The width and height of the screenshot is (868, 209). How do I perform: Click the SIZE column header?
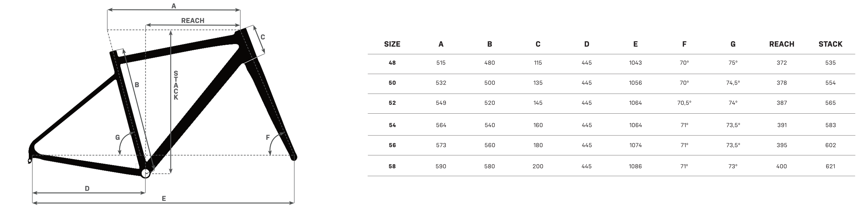(x=392, y=44)
